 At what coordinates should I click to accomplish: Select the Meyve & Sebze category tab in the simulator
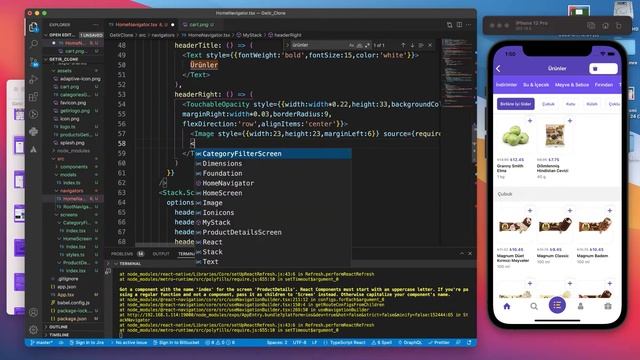pos(572,85)
